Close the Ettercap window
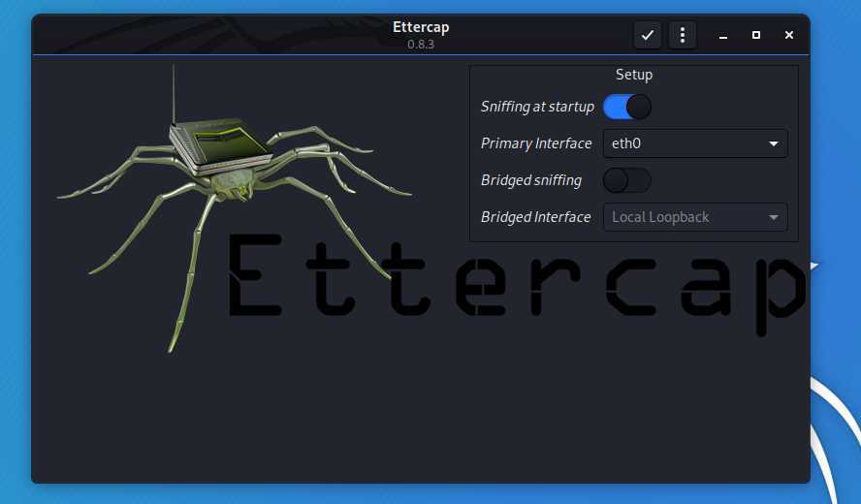Screen dimensions: 861x504 [x=789, y=35]
